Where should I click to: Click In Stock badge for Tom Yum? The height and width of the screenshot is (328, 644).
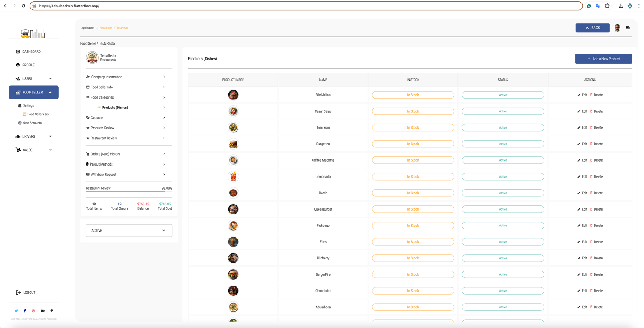[413, 127]
